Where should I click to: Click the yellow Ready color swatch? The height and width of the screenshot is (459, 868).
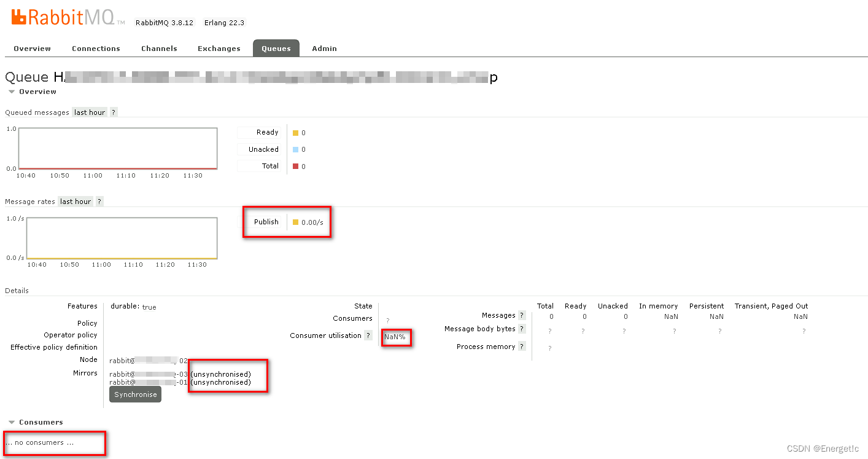tap(295, 133)
